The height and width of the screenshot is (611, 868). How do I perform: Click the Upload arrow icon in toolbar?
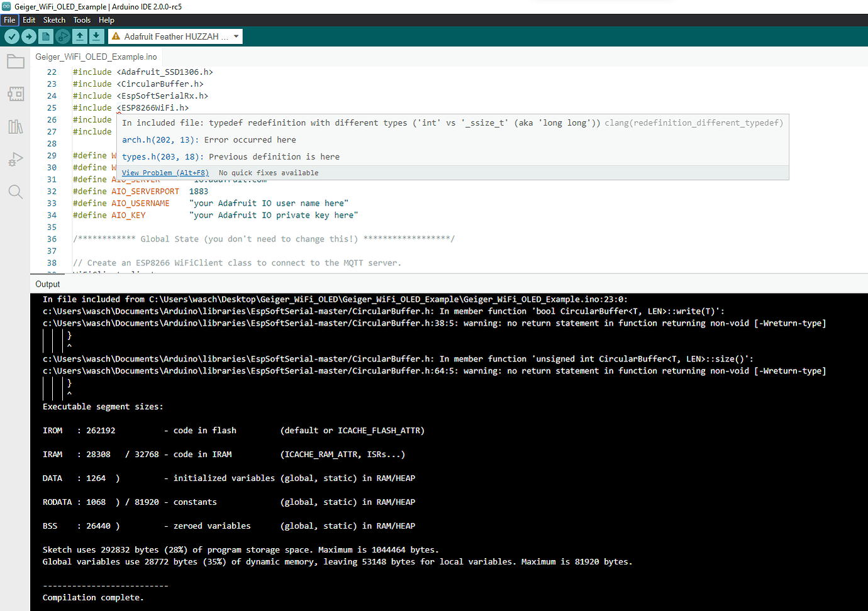click(x=29, y=36)
